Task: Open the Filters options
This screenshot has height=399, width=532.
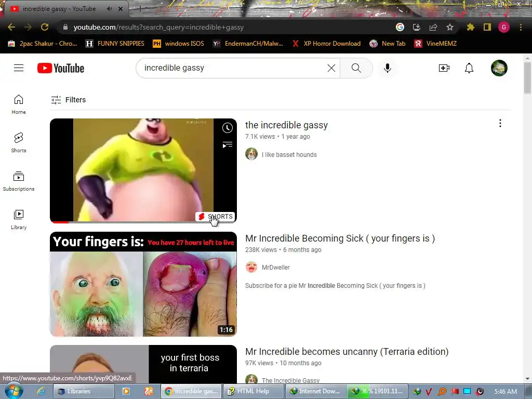Action: click(x=68, y=100)
